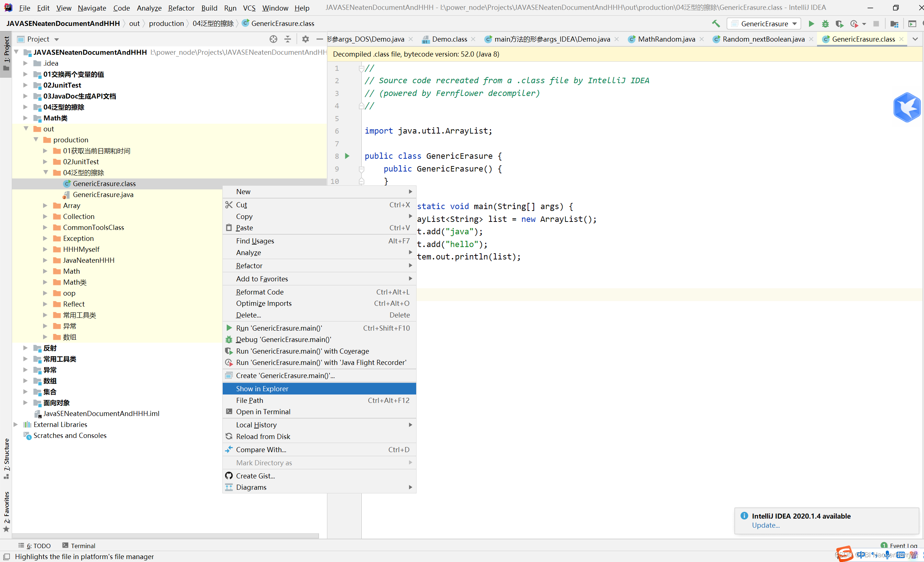Click the Stop button in toolbar
The height and width of the screenshot is (562, 924).
[x=876, y=24]
